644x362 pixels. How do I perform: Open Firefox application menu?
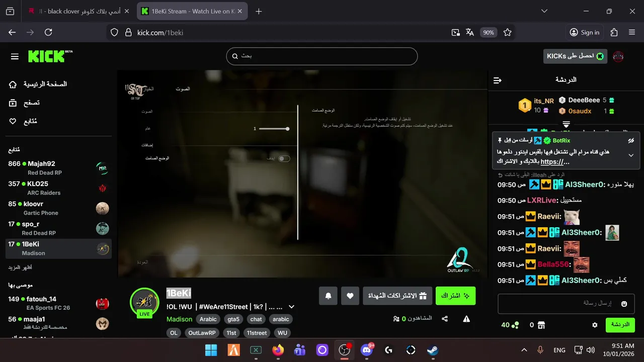click(x=632, y=32)
